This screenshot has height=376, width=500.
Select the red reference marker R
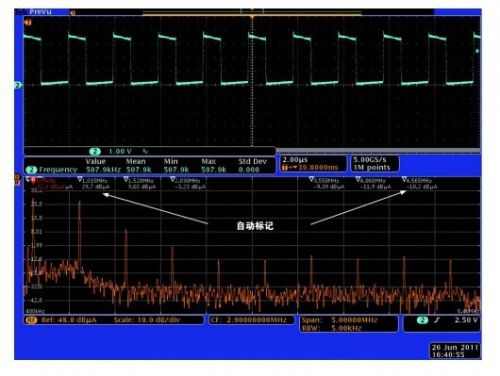point(33,180)
